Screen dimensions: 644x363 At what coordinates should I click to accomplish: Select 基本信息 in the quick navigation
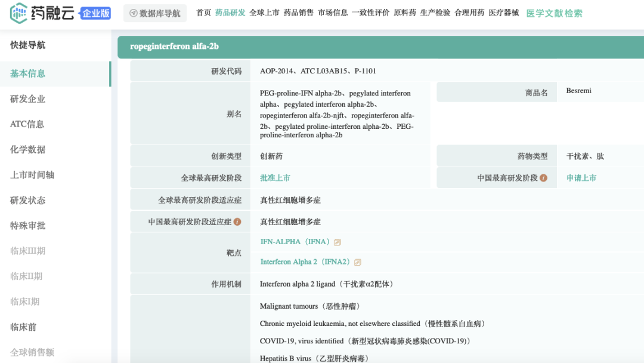[x=27, y=73]
